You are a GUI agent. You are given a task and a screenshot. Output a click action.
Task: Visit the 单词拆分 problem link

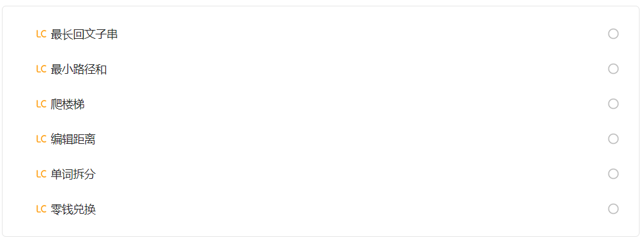pos(73,174)
